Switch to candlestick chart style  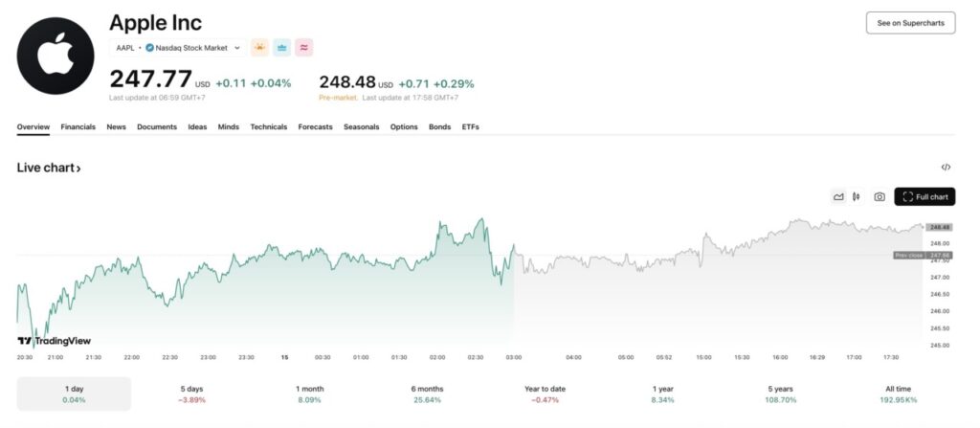[x=857, y=197]
